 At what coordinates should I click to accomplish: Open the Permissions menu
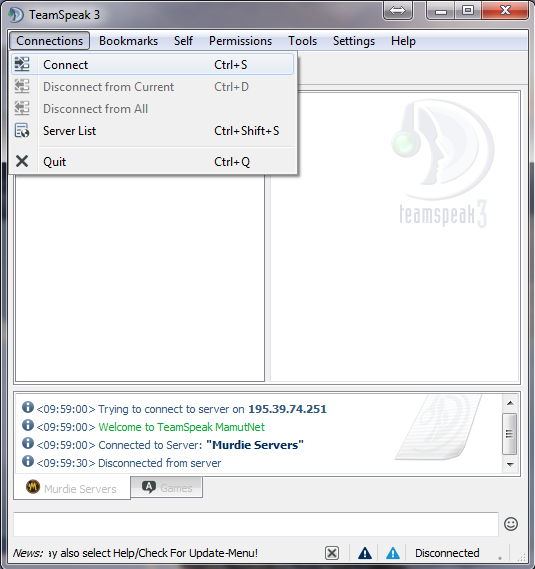pos(240,41)
